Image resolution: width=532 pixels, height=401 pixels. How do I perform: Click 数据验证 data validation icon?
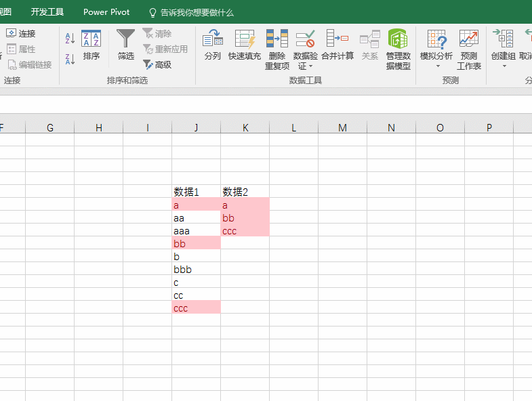pyautogui.click(x=305, y=39)
